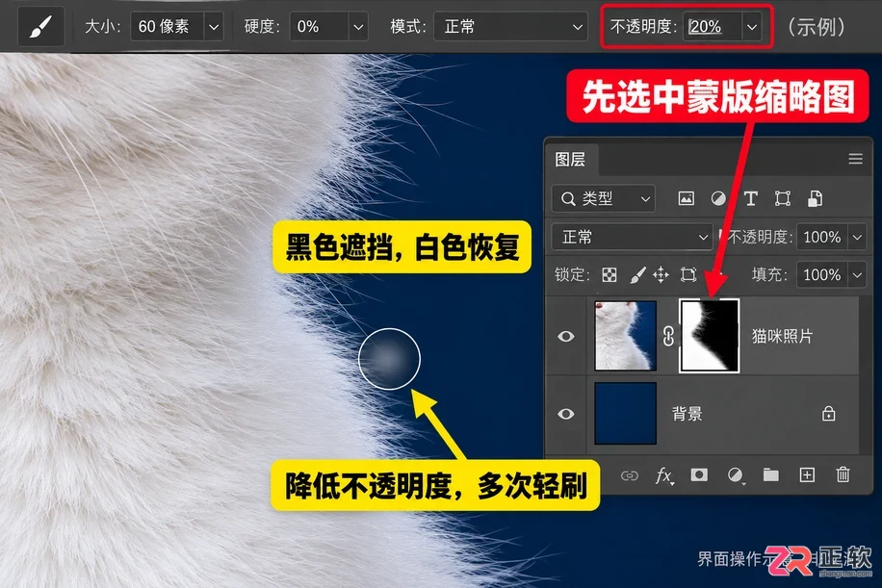
Task: Open the brush mode dropdown set to 正常
Action: coord(510,26)
